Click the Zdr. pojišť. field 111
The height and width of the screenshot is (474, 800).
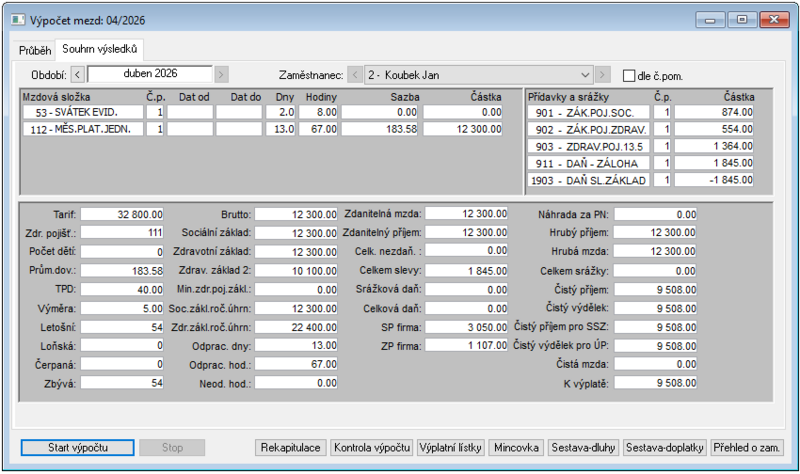tap(122, 233)
